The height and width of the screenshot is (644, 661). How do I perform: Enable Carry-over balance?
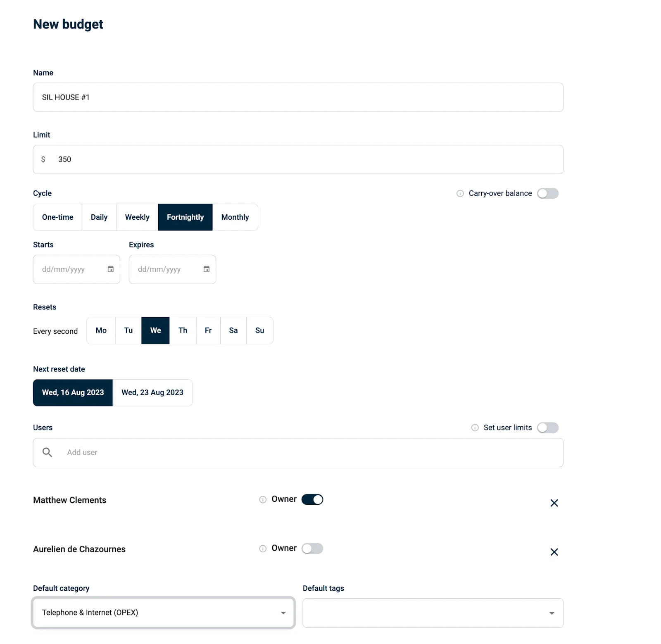coord(548,193)
